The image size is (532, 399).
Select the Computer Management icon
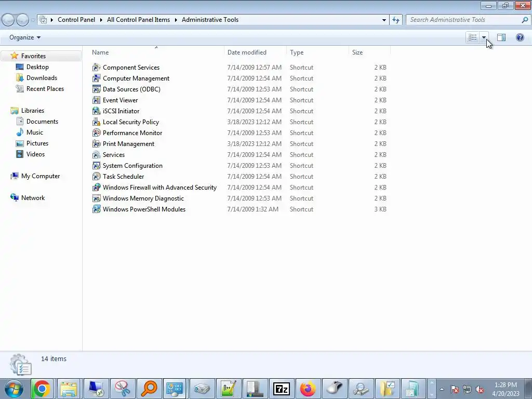click(x=96, y=78)
